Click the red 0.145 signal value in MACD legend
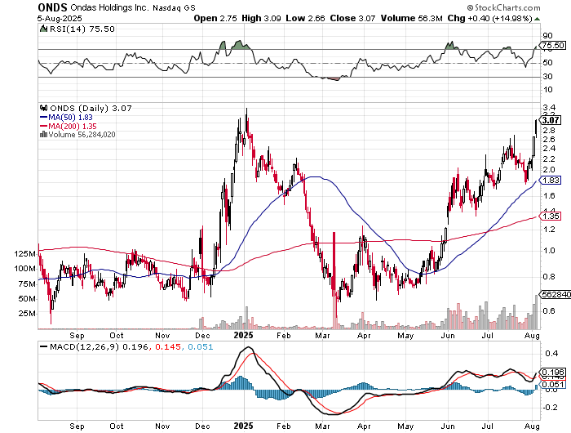571x433 pixels. tap(168, 347)
